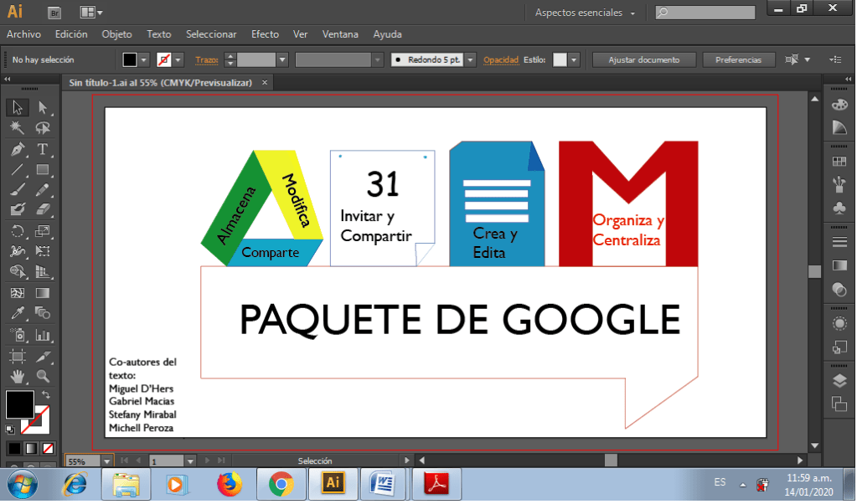Click the Ajustar documento button
857x504 pixels.
(x=643, y=60)
